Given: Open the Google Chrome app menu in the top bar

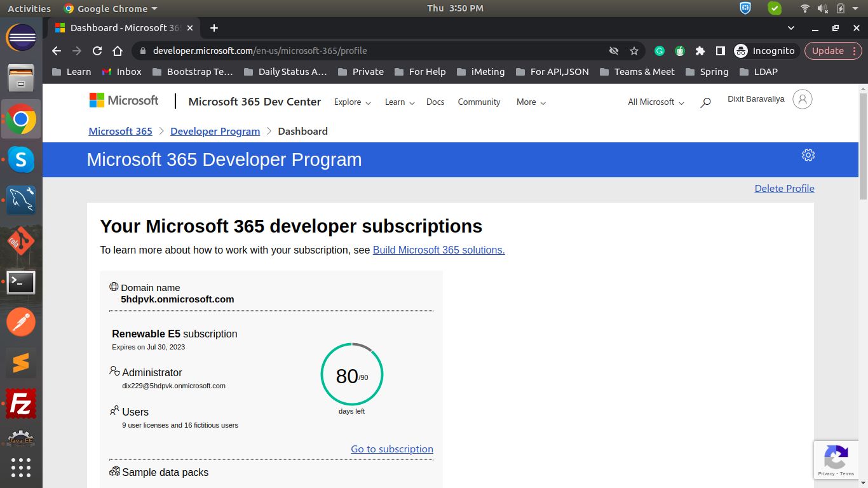Looking at the screenshot, I should pyautogui.click(x=111, y=8).
